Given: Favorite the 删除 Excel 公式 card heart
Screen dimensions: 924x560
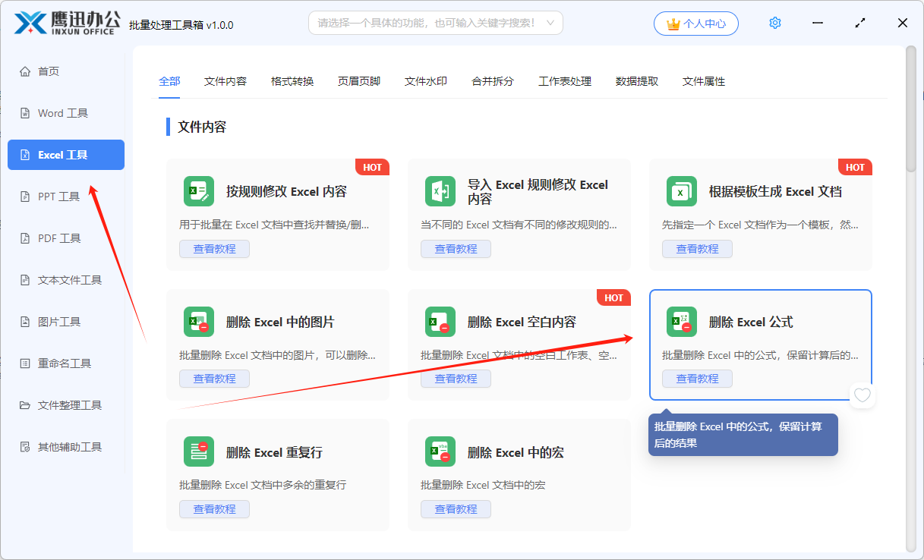Looking at the screenshot, I should (862, 395).
